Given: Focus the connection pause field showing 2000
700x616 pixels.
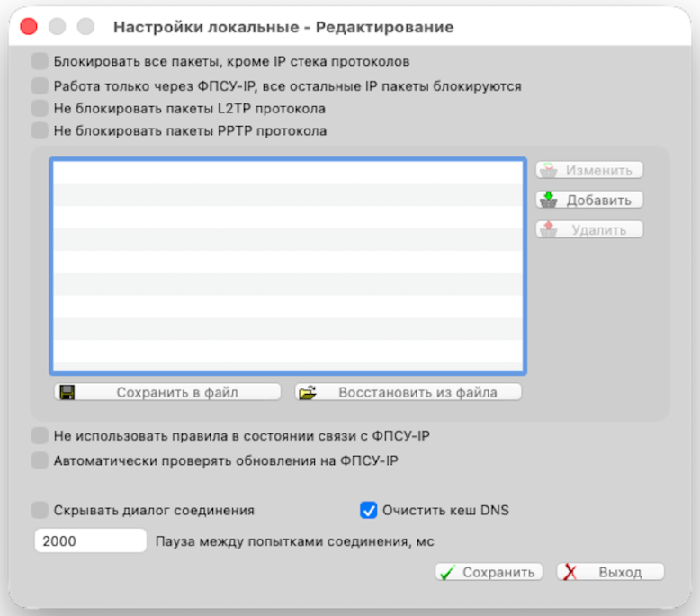Looking at the screenshot, I should [x=91, y=540].
